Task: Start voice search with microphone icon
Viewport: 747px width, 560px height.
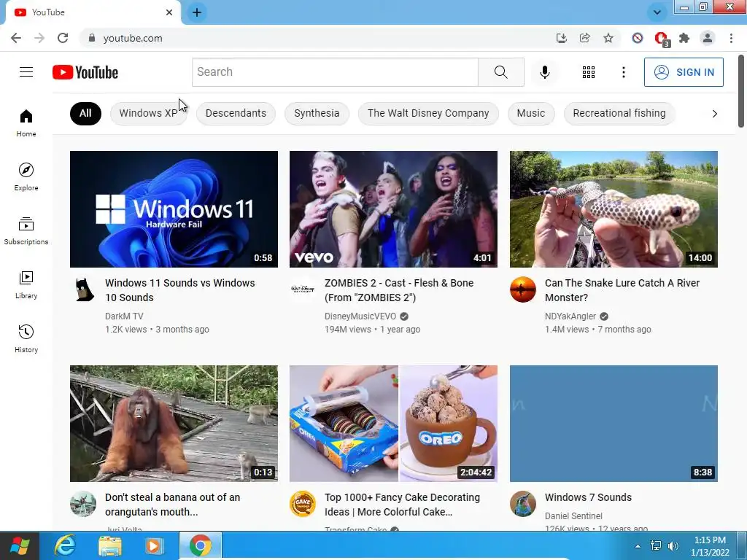Action: (x=544, y=72)
